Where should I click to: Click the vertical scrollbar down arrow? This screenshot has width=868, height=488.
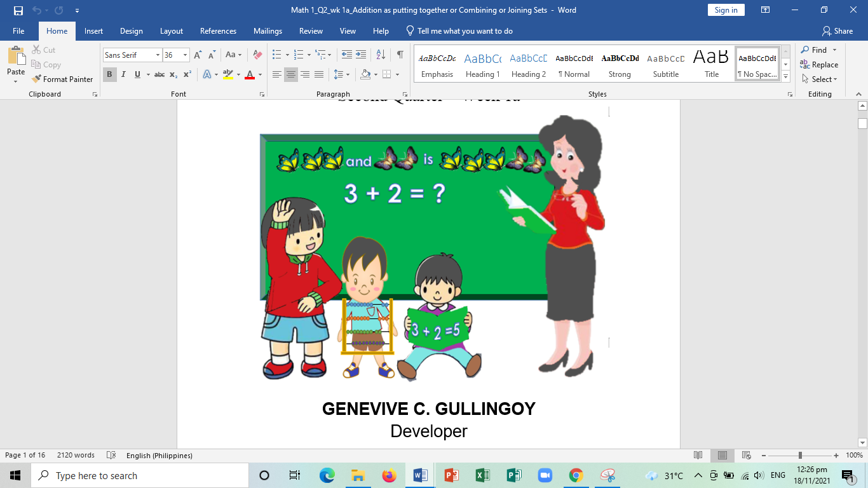coord(862,442)
